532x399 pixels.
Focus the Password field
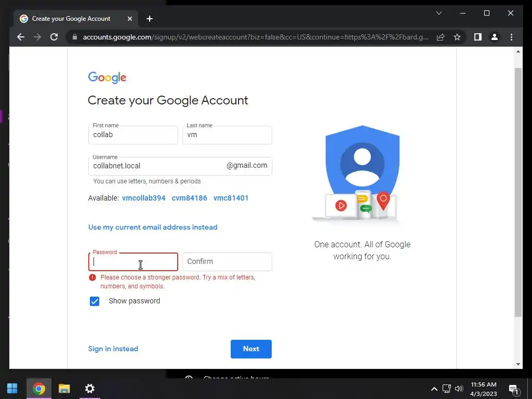point(133,262)
